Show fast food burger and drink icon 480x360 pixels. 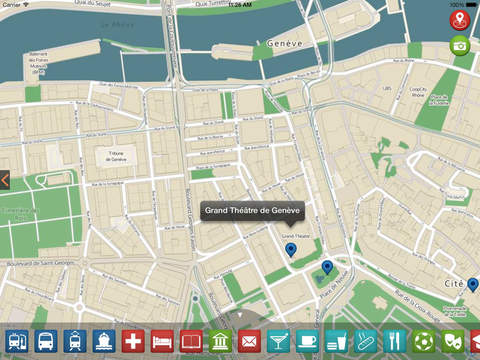(337, 341)
